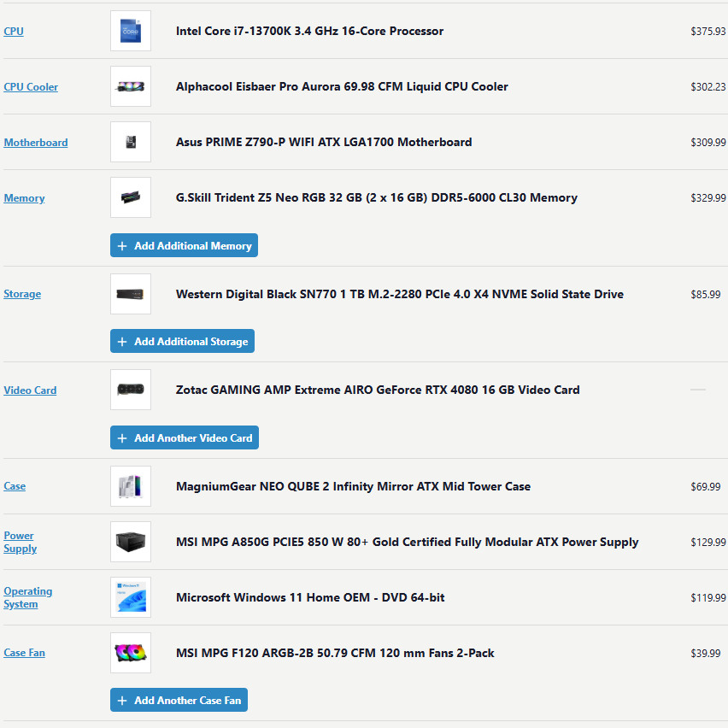Screen dimensions: 728x728
Task: Click the Asus Z790 motherboard thumbnail
Action: (130, 142)
